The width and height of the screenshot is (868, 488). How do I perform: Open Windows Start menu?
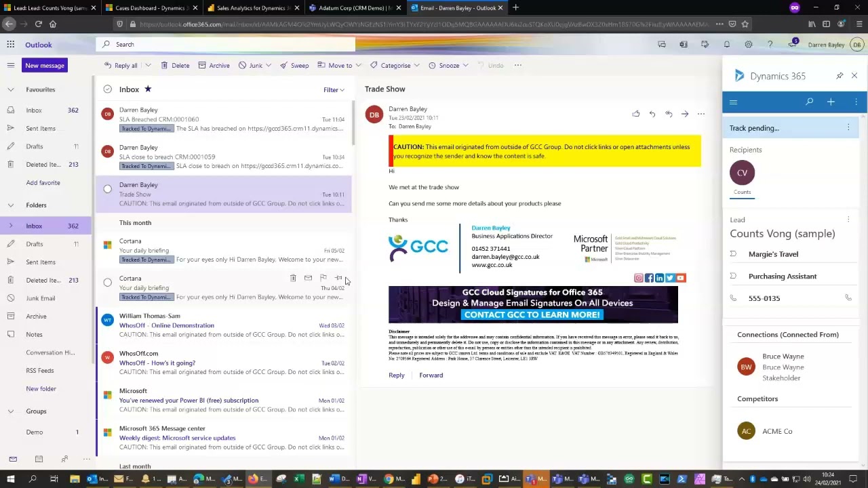(x=10, y=479)
